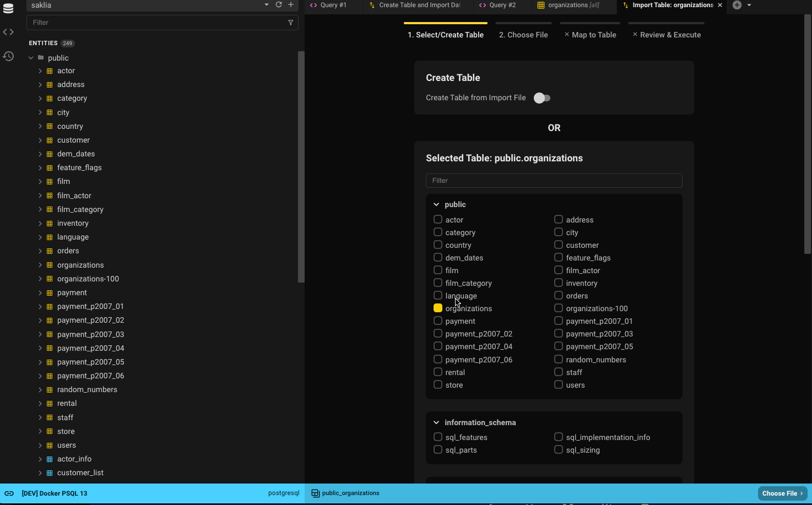This screenshot has width=812, height=505.
Task: Click the main panel vertical scrollbar
Action: [x=808, y=134]
